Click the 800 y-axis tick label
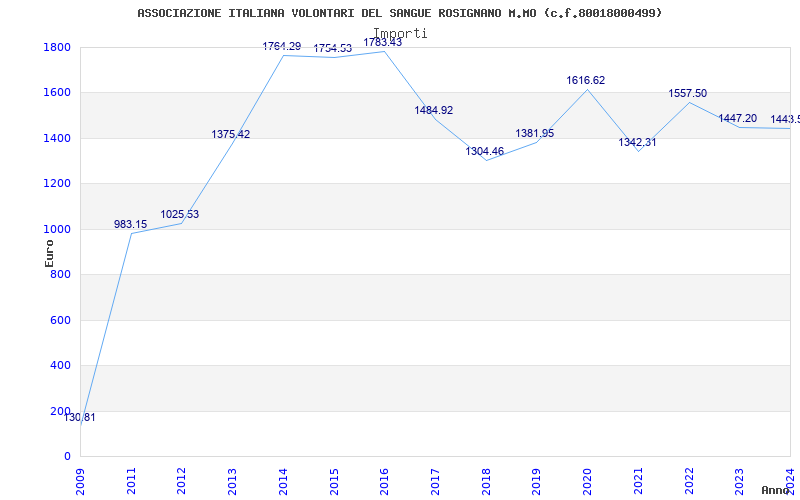Image resolution: width=800 pixels, height=500 pixels. click(x=61, y=274)
